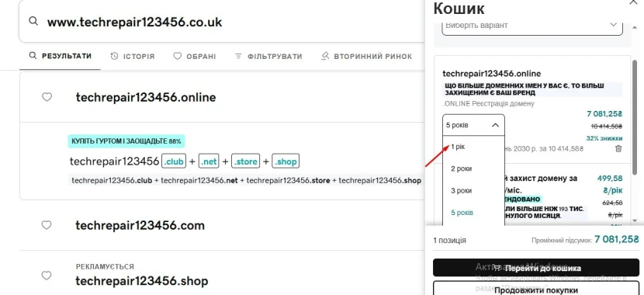This screenshot has width=644, height=295.
Task: Expand the Виберіть варіант dropdown
Action: pos(531,26)
